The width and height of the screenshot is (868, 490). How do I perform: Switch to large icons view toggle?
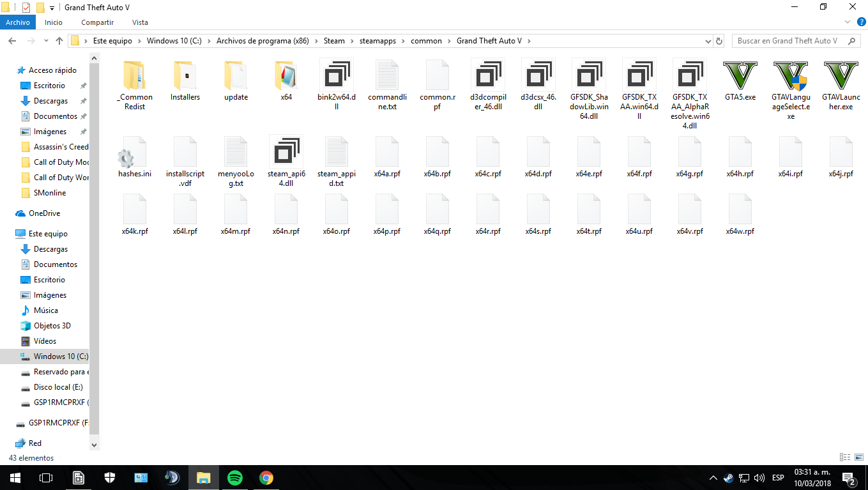(x=858, y=457)
